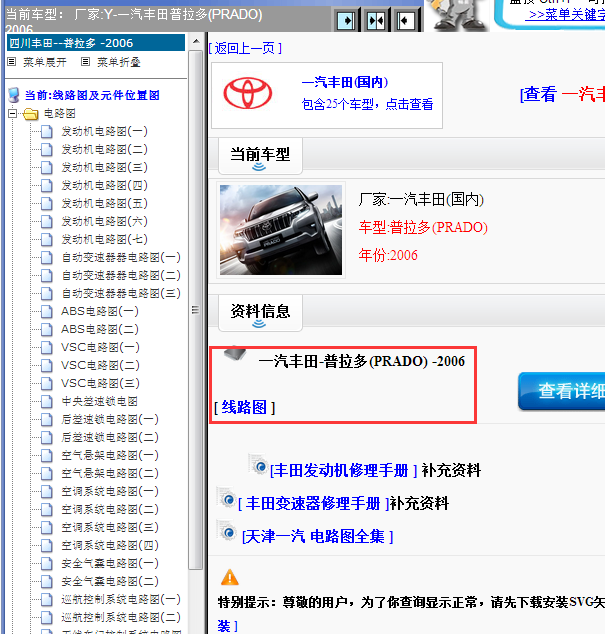Open ABS电路图(一) document
Screen dimensions: 605x634
coord(100,311)
